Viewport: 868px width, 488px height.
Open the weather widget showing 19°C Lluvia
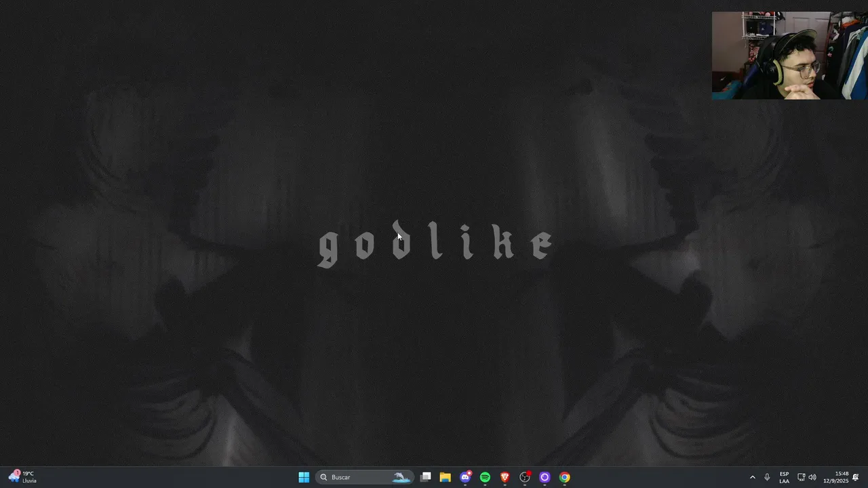pos(22,477)
